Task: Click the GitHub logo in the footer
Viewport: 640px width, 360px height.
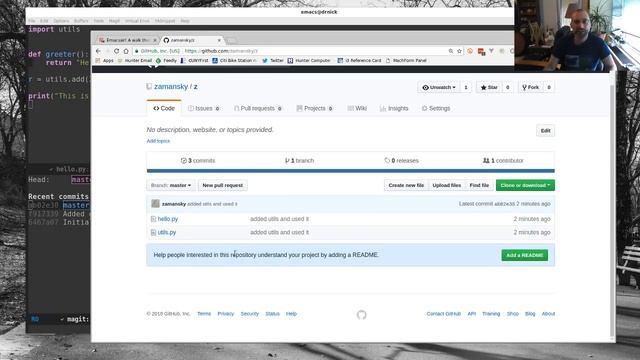Action: click(x=362, y=314)
